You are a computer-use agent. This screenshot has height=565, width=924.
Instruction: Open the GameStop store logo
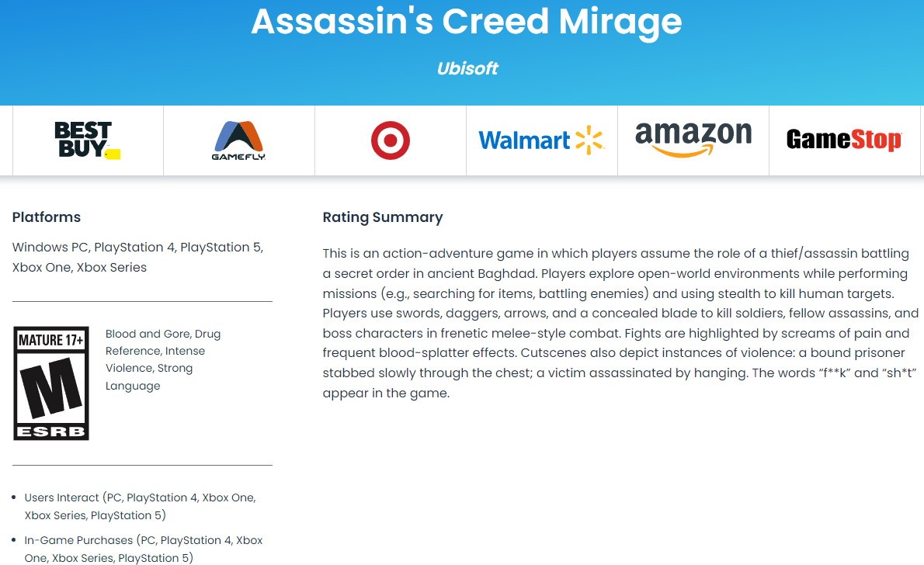tap(844, 140)
